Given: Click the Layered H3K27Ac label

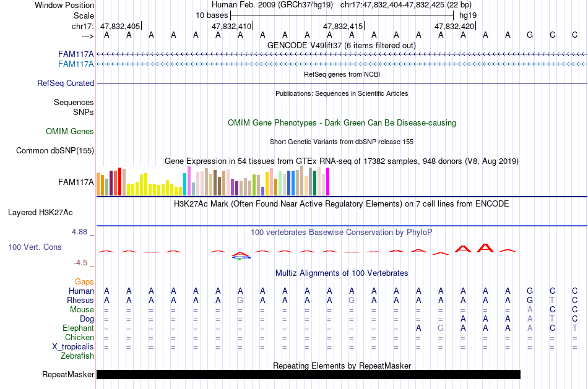Looking at the screenshot, I should (x=40, y=213).
